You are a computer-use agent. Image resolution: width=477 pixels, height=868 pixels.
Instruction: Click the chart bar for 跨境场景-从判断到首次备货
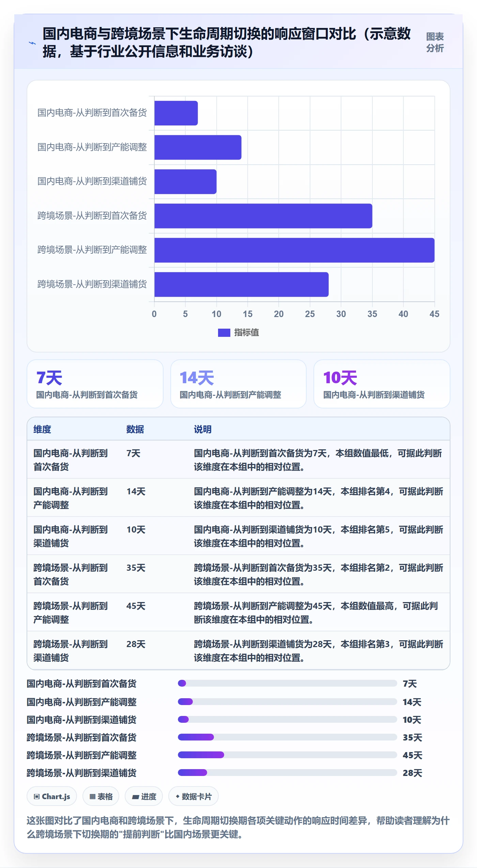pyautogui.click(x=263, y=216)
